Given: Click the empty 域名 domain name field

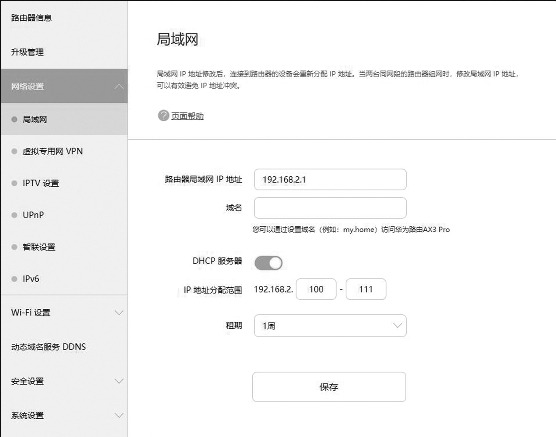Looking at the screenshot, I should tap(330, 208).
